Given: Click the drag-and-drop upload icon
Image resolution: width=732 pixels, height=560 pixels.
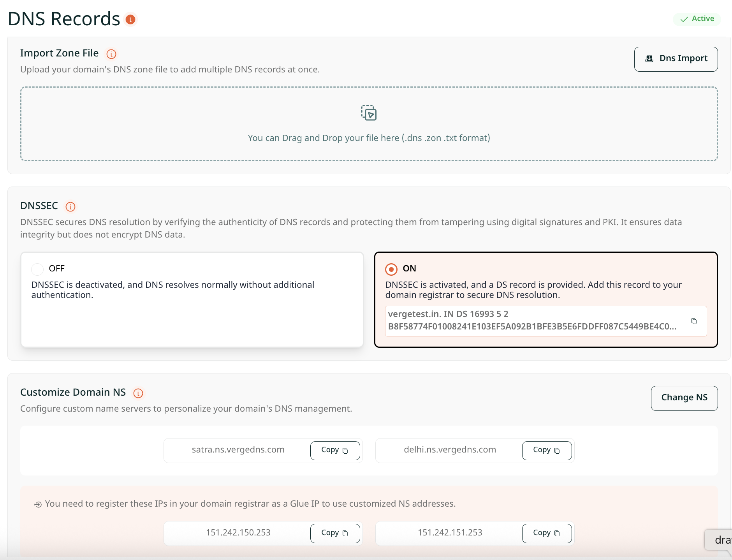Looking at the screenshot, I should click(369, 113).
